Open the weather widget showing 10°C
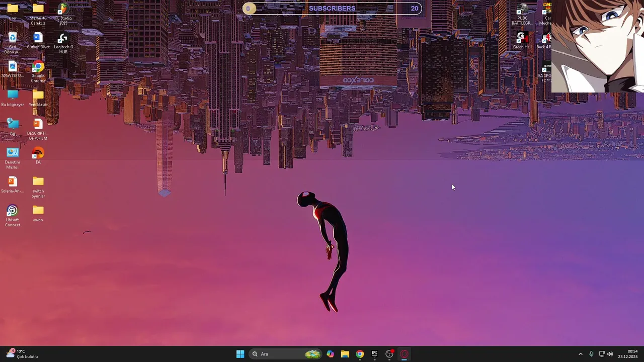Screen dimensions: 644x362 (x=22, y=354)
